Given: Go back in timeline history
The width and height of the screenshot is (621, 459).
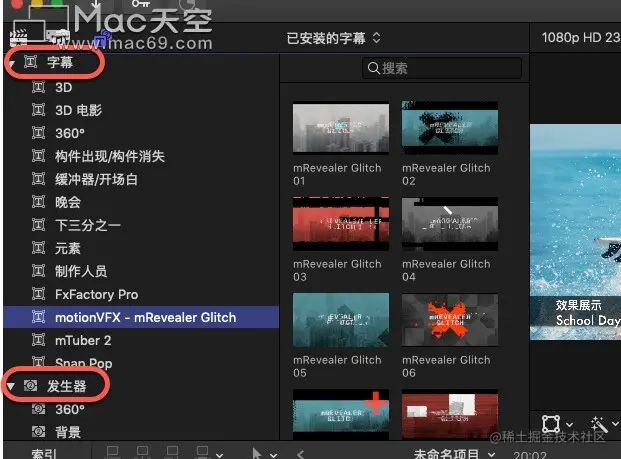Looking at the screenshot, I should click(301, 455).
